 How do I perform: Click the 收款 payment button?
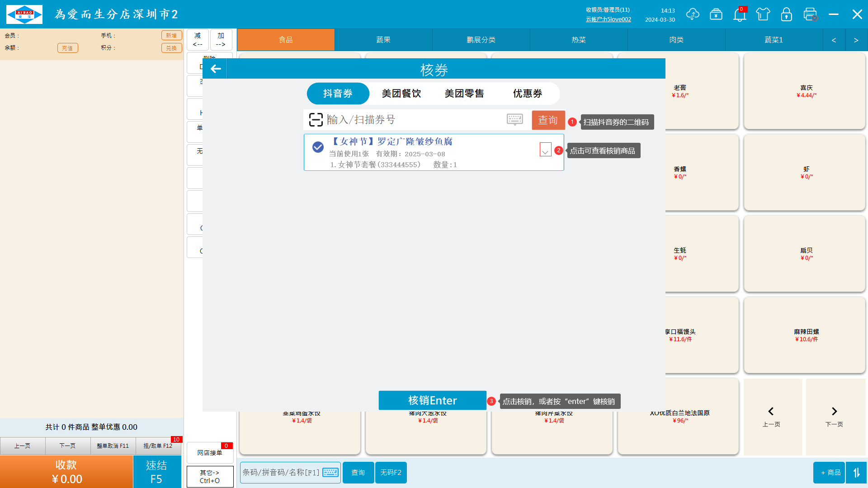[66, 472]
